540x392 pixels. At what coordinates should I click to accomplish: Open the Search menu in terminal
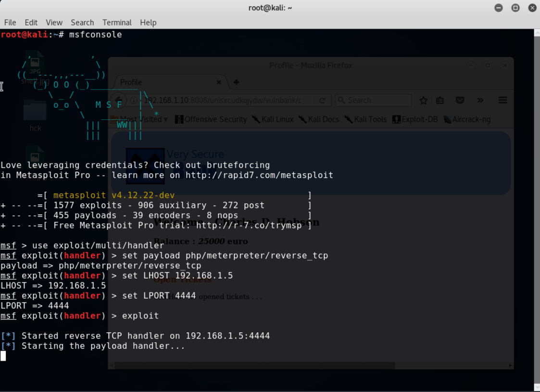tap(82, 23)
